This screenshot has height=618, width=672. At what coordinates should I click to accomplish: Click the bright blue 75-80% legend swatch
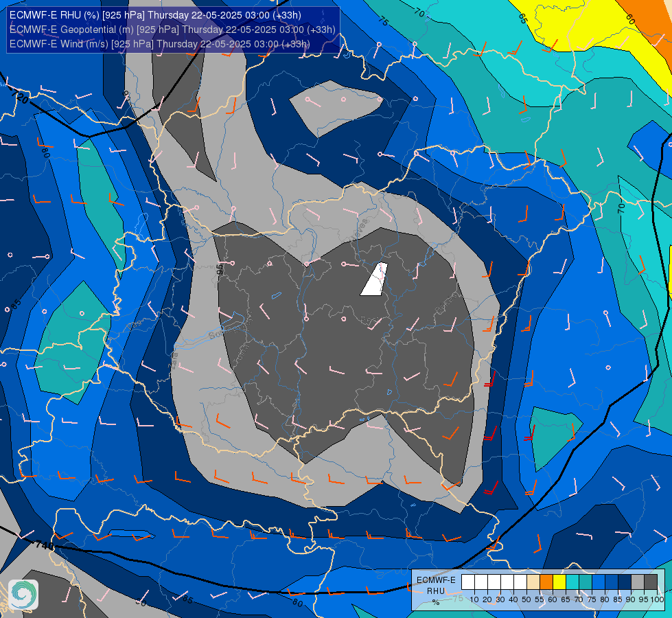(x=599, y=582)
